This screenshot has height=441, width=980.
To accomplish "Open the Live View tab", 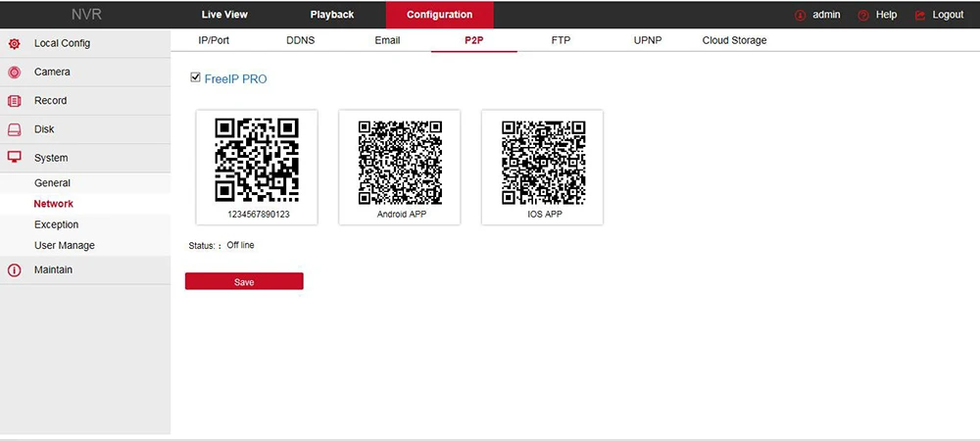I will pos(224,15).
